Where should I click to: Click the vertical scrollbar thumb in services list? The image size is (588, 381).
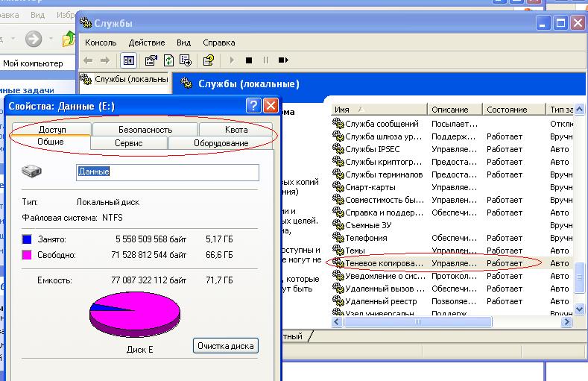point(579,277)
